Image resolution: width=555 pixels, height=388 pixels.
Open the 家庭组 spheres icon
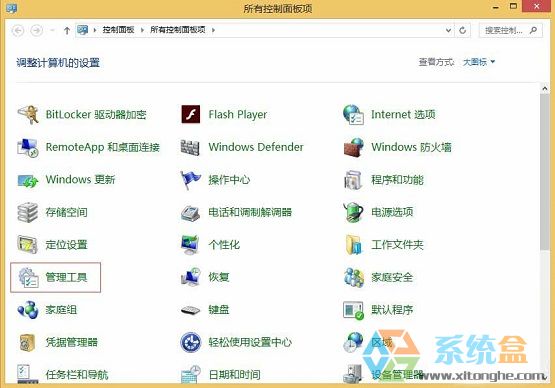(28, 310)
